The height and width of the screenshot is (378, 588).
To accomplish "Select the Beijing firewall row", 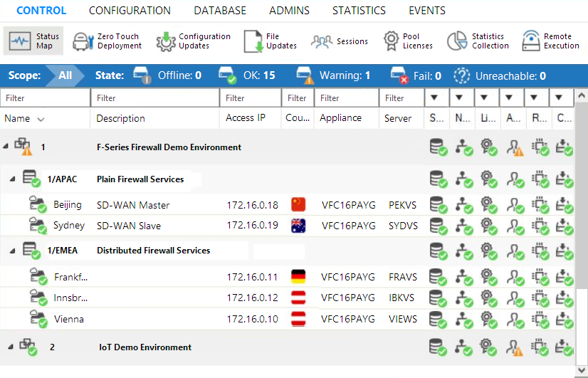I will (x=68, y=205).
